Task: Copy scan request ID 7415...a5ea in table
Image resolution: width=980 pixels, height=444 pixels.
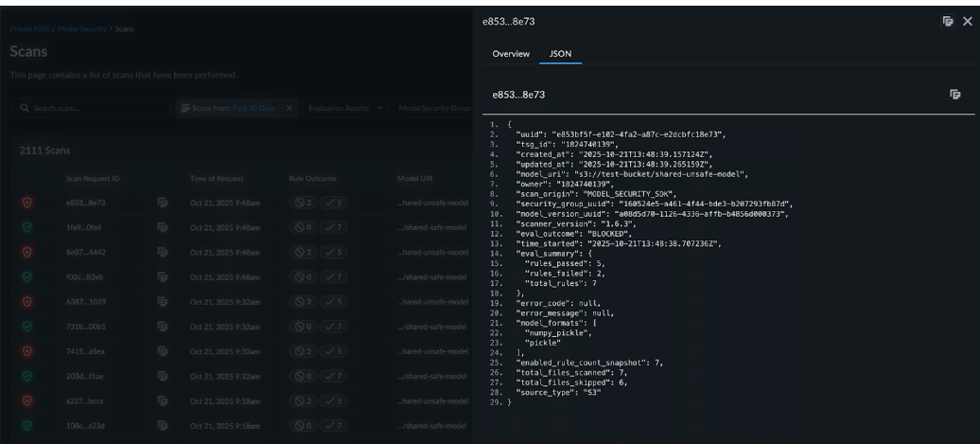Action: [163, 350]
